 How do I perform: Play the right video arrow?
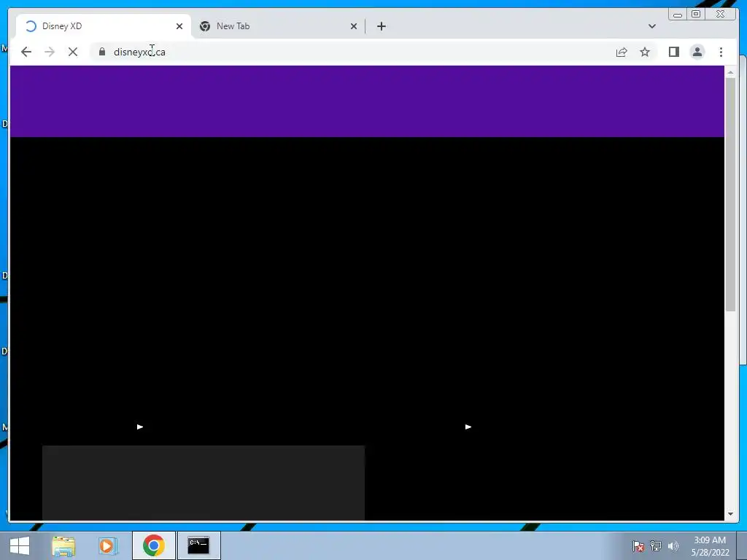coord(468,427)
